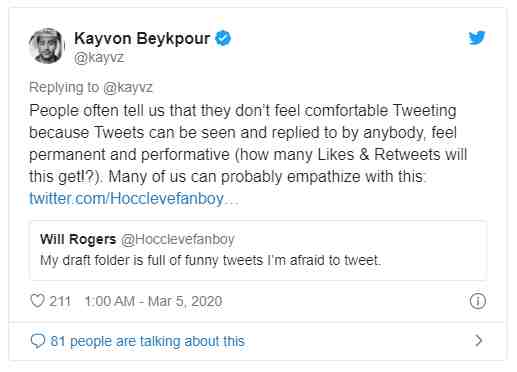
Task: Open the tweet info circle icon
Action: 478,301
